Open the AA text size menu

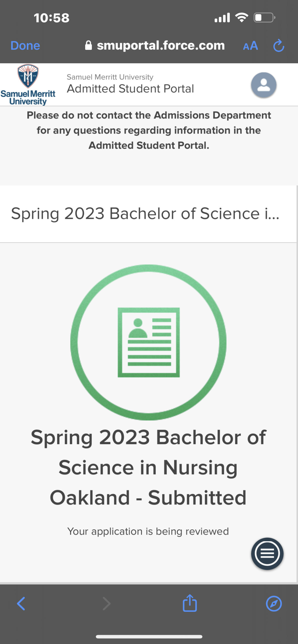[x=250, y=46]
